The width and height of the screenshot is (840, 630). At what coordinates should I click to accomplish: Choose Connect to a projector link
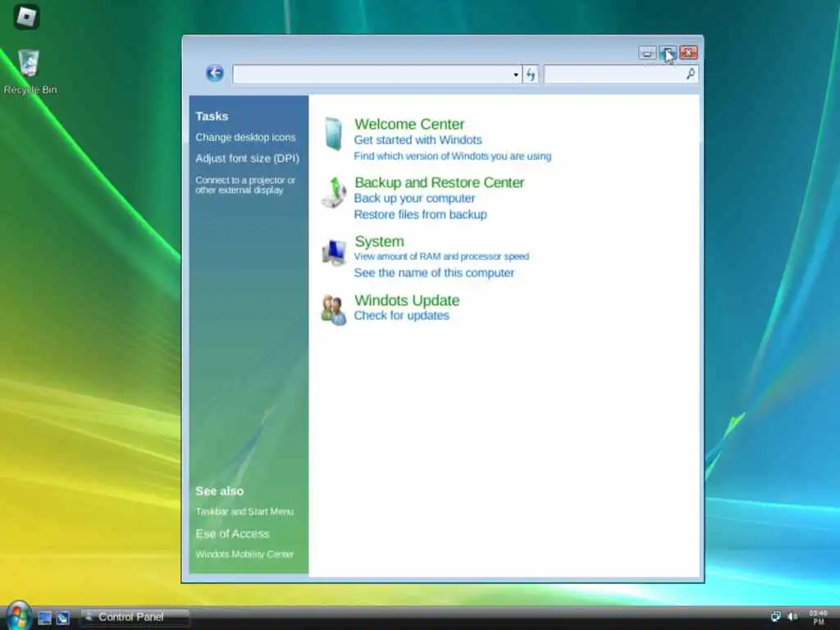[x=245, y=185]
